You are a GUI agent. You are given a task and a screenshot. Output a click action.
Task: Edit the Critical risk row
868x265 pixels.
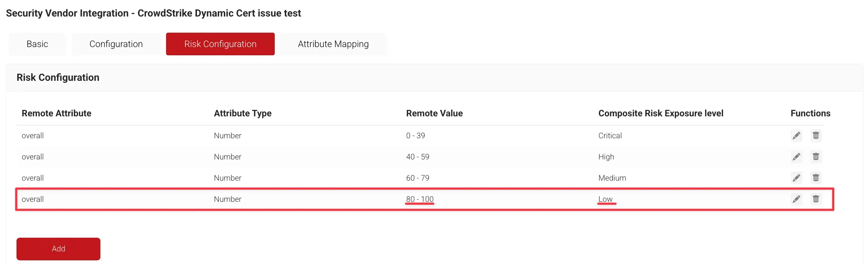pyautogui.click(x=796, y=136)
